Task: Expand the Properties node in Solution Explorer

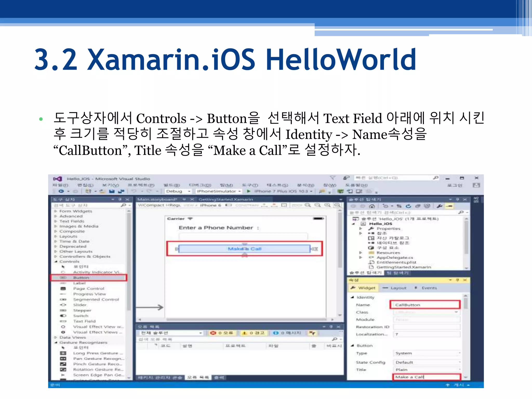Action: tap(361, 229)
